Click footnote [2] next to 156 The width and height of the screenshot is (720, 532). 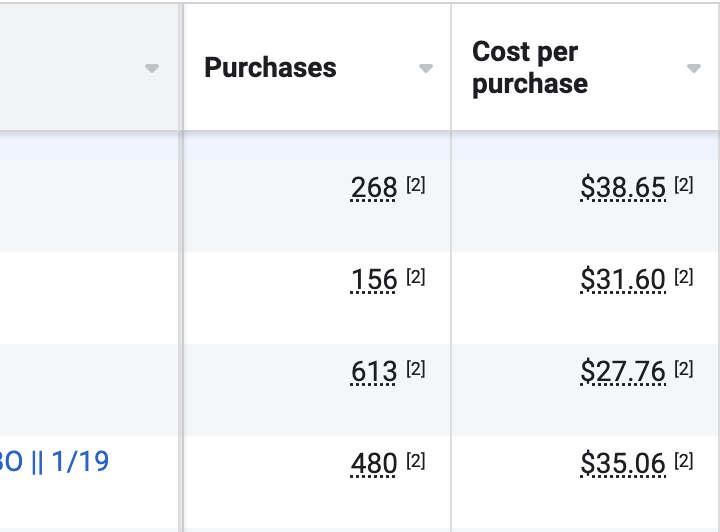416,277
